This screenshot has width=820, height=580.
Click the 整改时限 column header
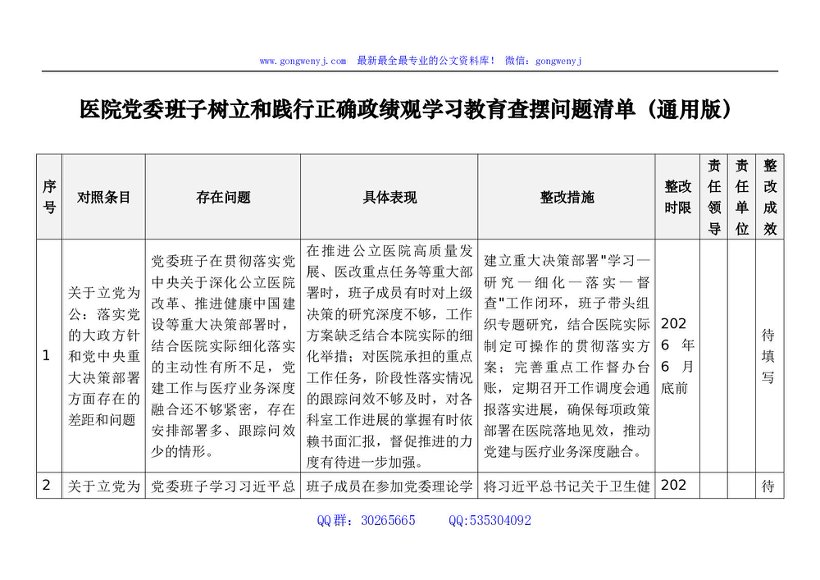(x=677, y=197)
